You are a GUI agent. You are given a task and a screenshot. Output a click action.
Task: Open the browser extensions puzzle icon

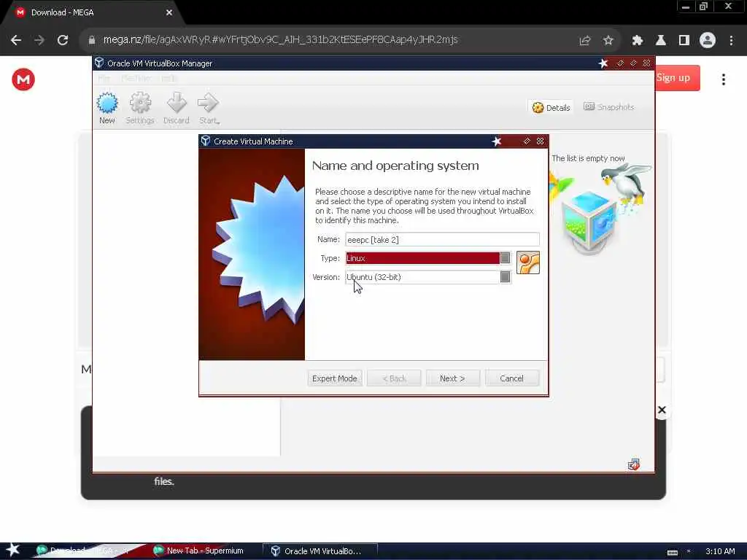coord(638,41)
